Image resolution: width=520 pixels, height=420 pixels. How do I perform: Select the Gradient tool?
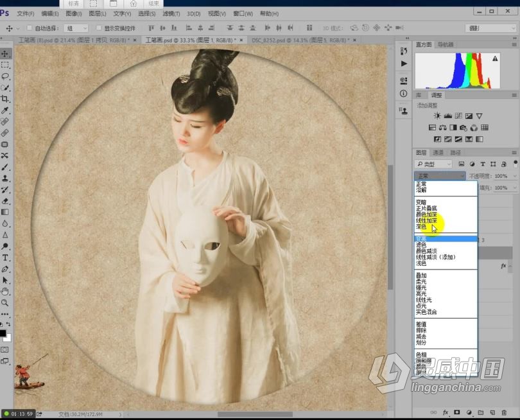tap(5, 213)
